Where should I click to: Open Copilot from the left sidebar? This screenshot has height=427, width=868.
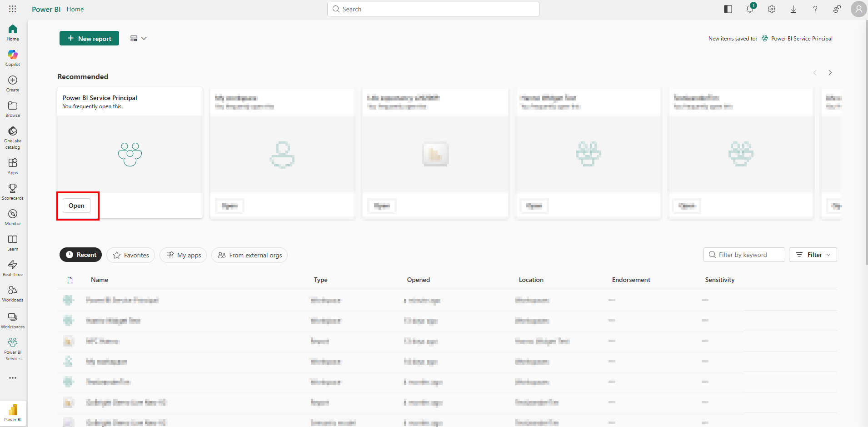[13, 58]
